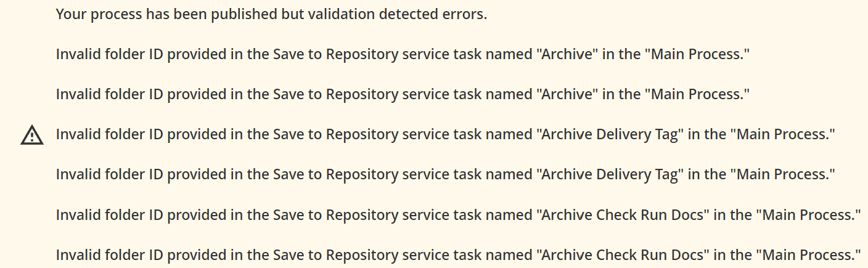Click "Invalid folder ID" text beside the warning icon
Image resolution: width=868 pixels, height=268 pixels.
point(110,134)
